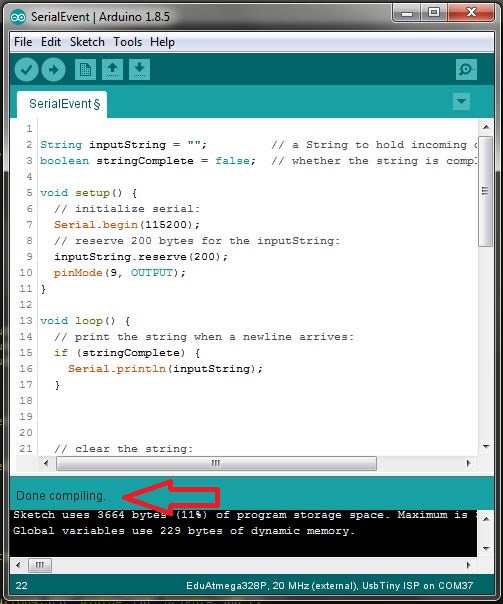
Task: Click console horizontal scrollbar right arrow
Action: coord(468,565)
